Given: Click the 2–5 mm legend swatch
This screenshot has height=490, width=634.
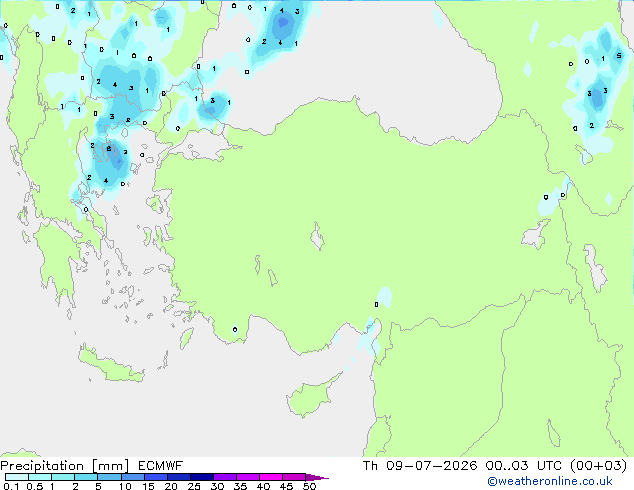Looking at the screenshot, I should tap(86, 477).
